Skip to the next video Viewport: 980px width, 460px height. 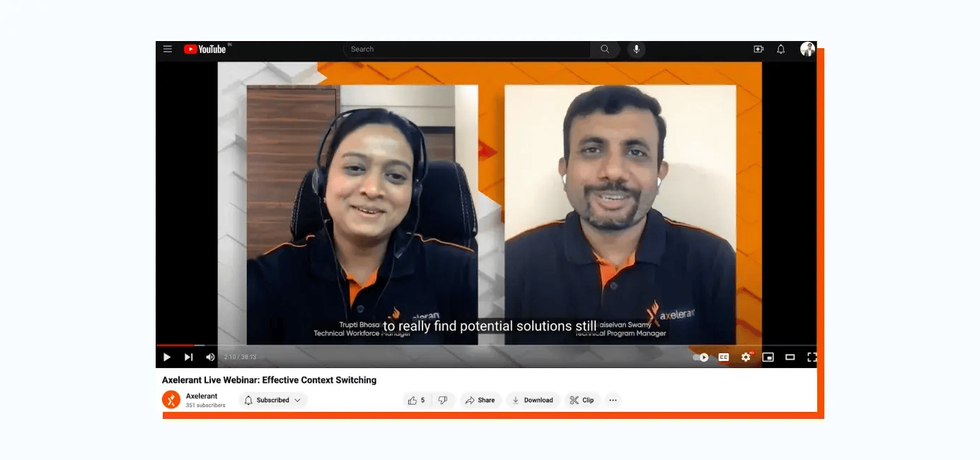pyautogui.click(x=188, y=357)
